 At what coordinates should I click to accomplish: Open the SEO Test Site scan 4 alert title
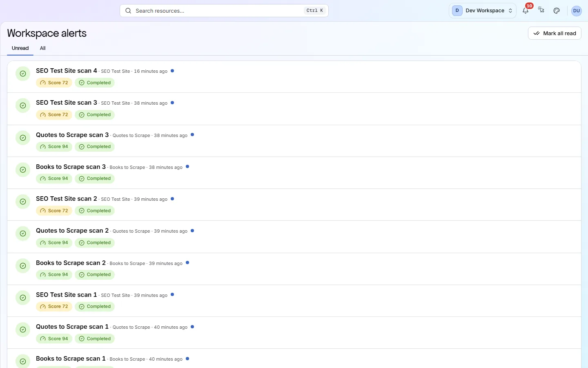(x=67, y=71)
